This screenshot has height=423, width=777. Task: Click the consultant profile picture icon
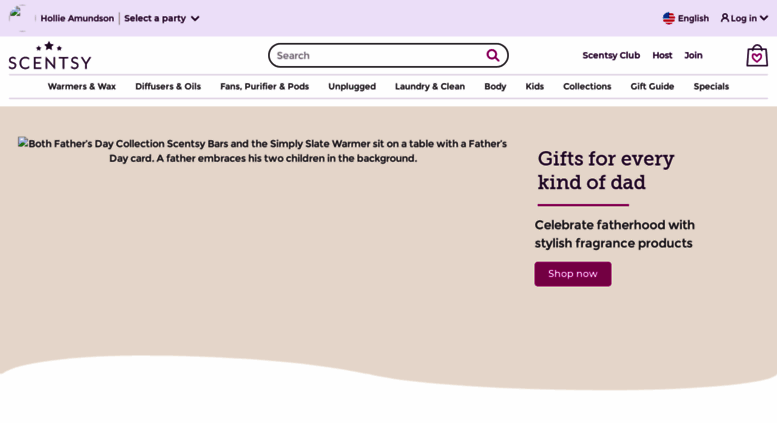(x=19, y=18)
